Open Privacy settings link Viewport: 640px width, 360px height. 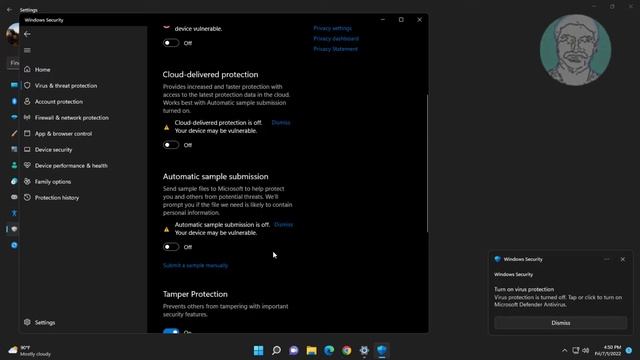click(x=332, y=28)
